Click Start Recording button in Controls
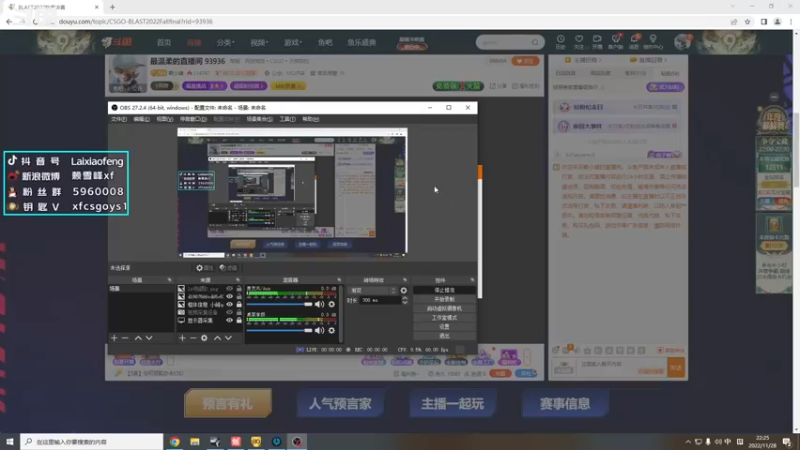This screenshot has height=450, width=800. pyautogui.click(x=444, y=299)
